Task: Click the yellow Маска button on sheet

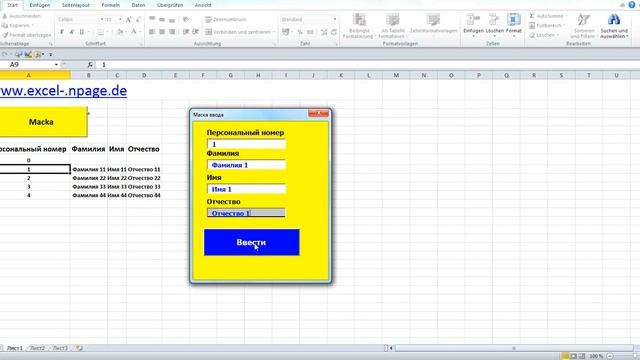Action: coord(43,122)
